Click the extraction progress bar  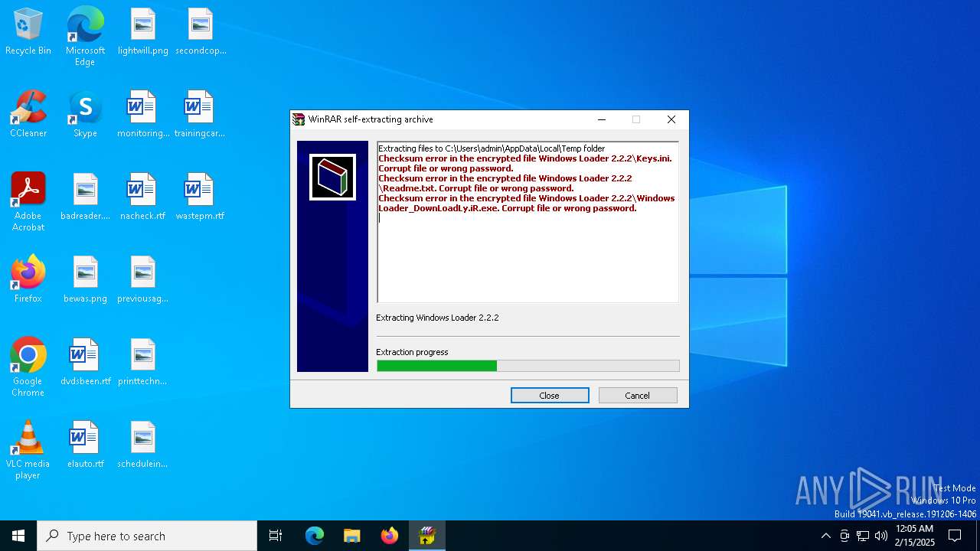click(528, 366)
